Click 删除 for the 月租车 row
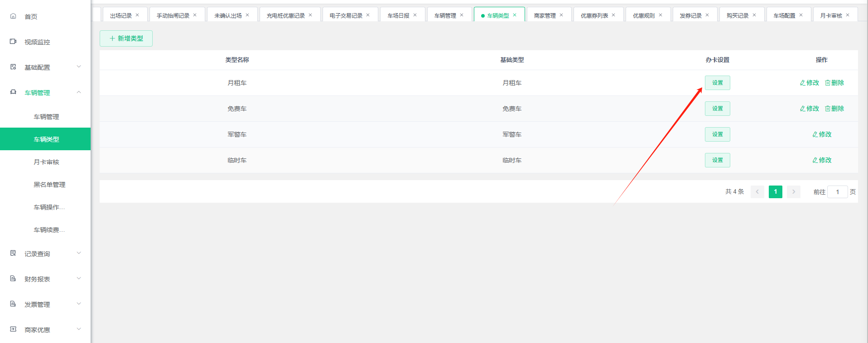 [834, 83]
